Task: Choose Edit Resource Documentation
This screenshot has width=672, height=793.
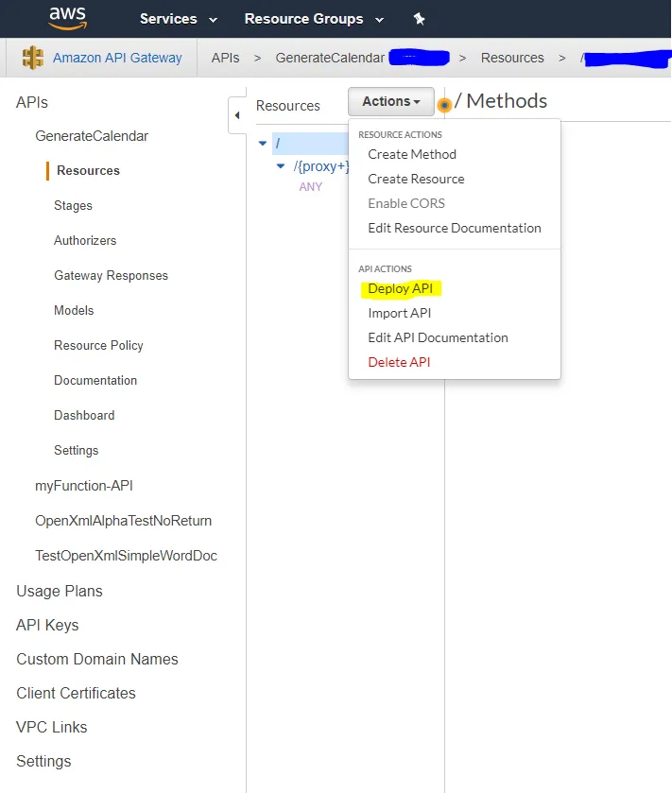Action: 455,228
